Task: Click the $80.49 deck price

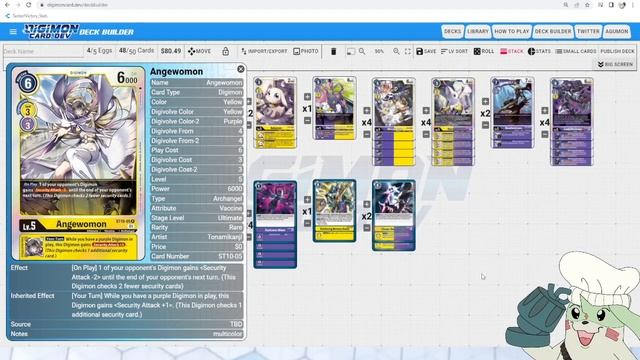Action: tap(171, 51)
